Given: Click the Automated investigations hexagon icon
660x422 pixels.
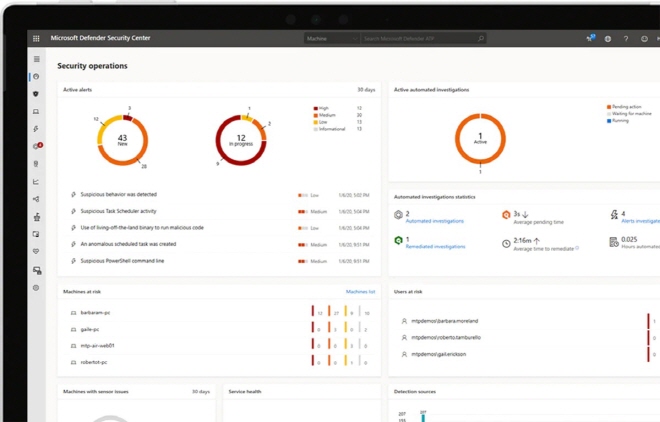Looking at the screenshot, I should click(x=398, y=215).
